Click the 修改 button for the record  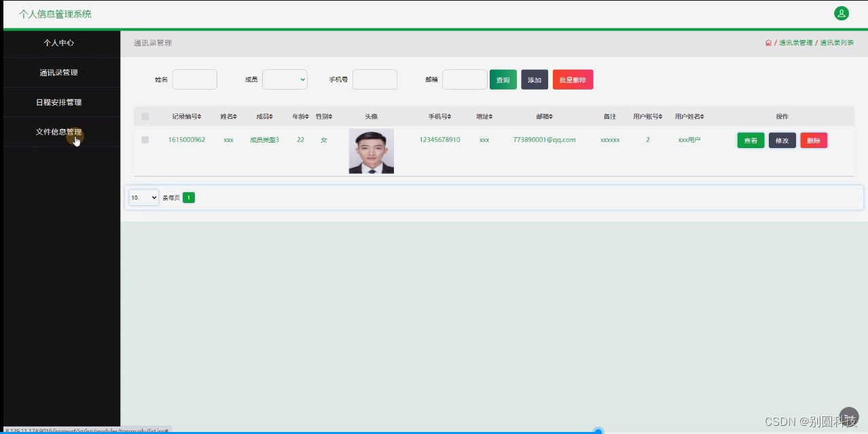pyautogui.click(x=782, y=140)
